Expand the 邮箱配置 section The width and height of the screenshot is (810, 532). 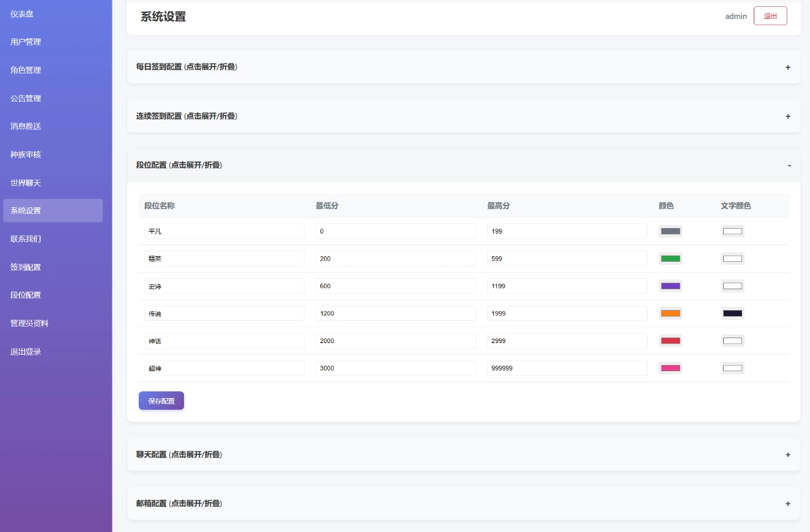pyautogui.click(x=463, y=503)
